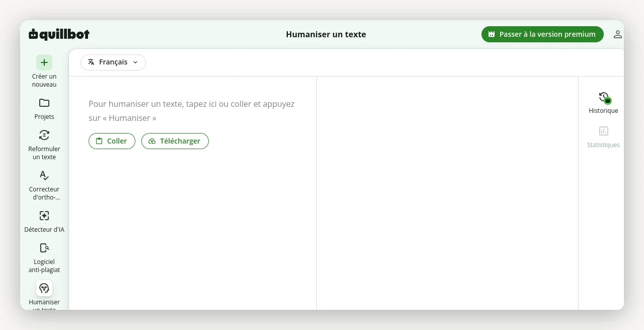644x330 pixels.
Task: Click the Coller paste button
Action: click(x=112, y=141)
